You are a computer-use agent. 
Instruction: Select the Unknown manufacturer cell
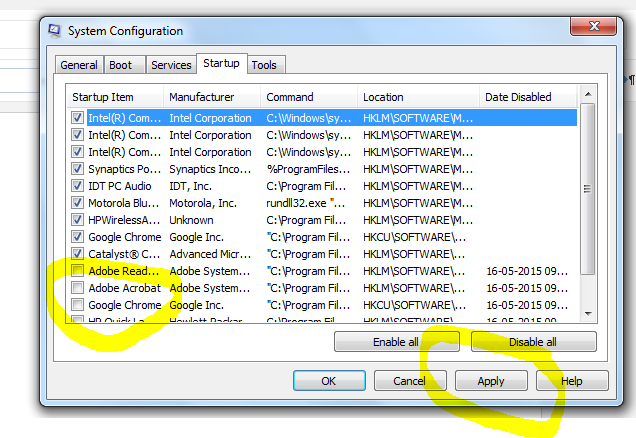click(x=191, y=220)
